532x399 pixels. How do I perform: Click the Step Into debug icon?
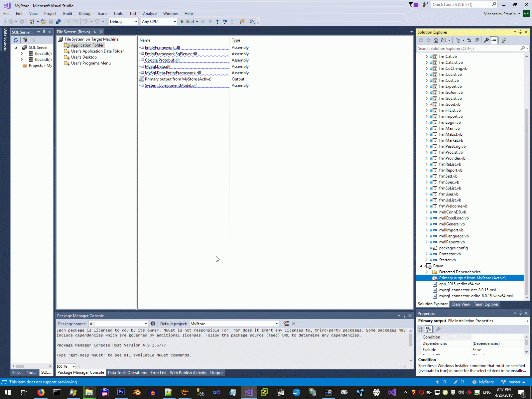click(x=217, y=22)
